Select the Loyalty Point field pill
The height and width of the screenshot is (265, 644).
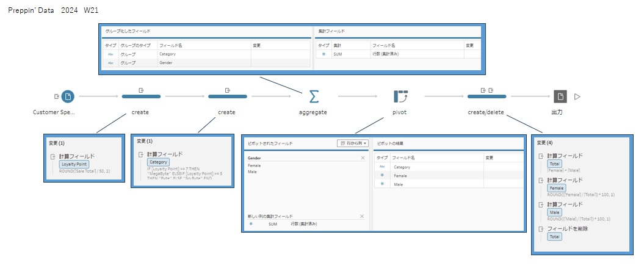click(73, 164)
